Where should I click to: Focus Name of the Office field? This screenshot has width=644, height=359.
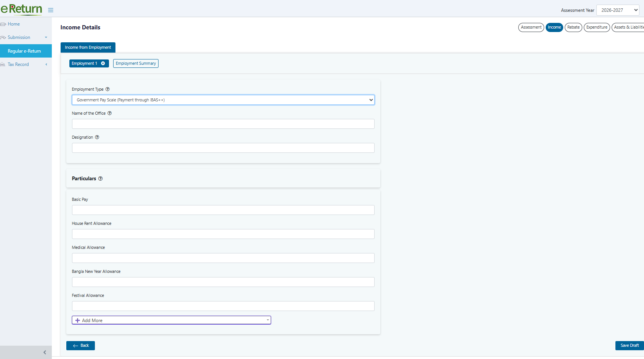[223, 124]
